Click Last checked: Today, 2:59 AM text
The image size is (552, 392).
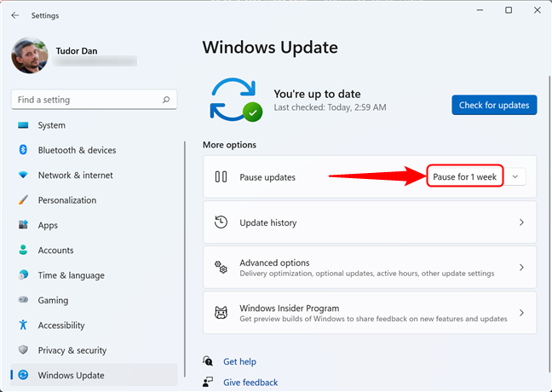coord(331,107)
